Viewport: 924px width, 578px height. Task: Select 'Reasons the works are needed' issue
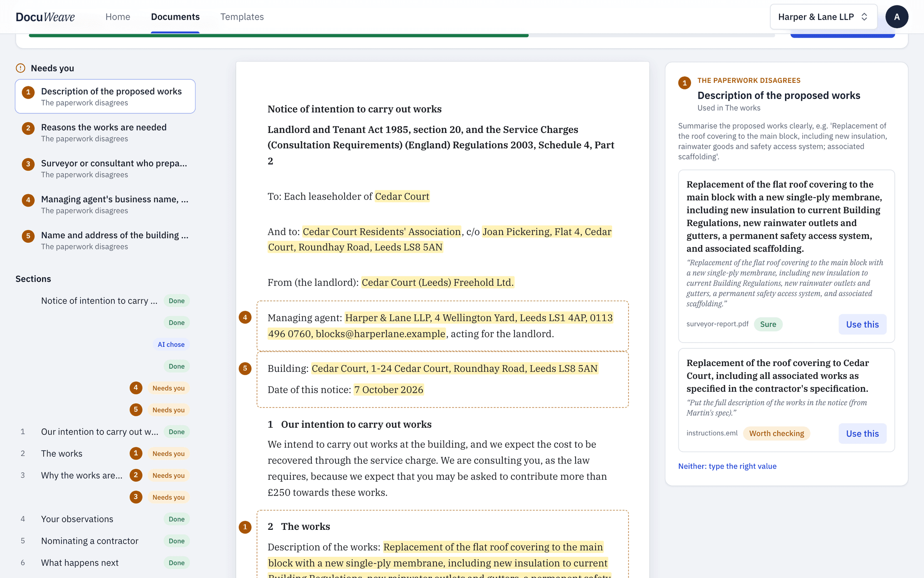point(105,132)
